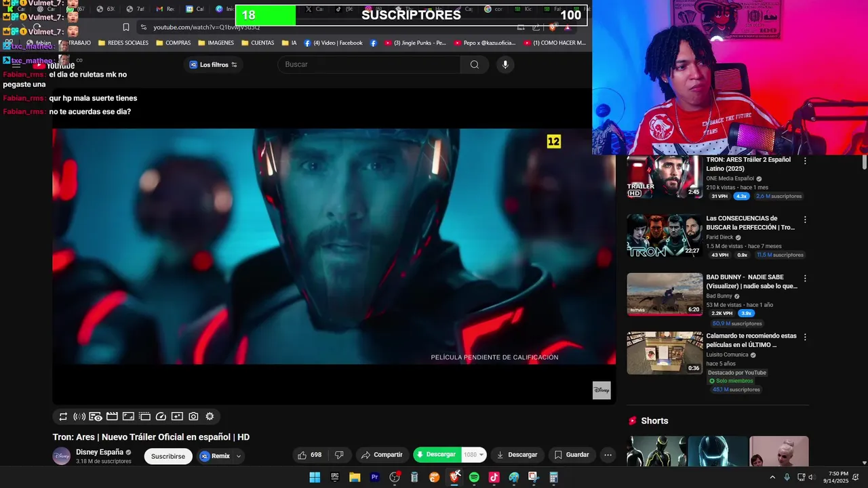The height and width of the screenshot is (488, 868).
Task: Open Las CONSECUENCIAS de BUSCAR thumbnail
Action: [665, 235]
